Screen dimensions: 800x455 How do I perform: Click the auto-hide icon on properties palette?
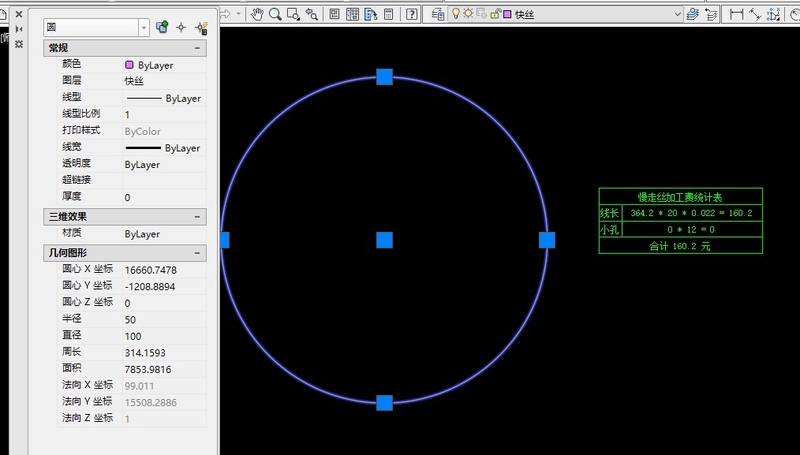(19, 29)
